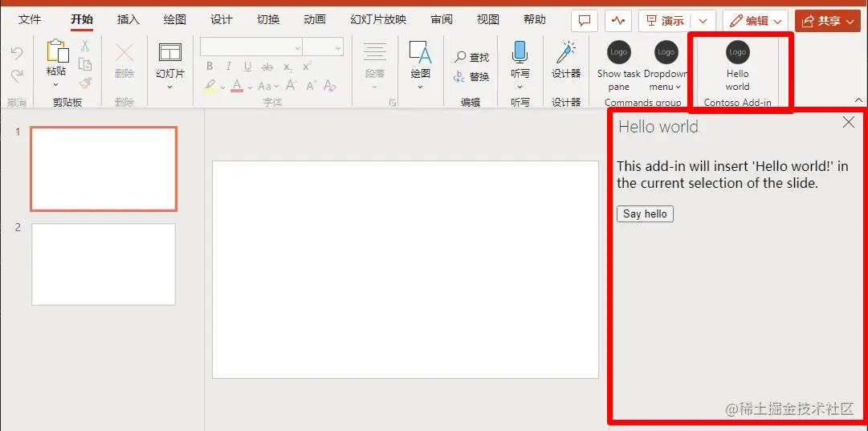Click the Say hello button
Viewport: 868px width, 431px height.
pos(645,213)
